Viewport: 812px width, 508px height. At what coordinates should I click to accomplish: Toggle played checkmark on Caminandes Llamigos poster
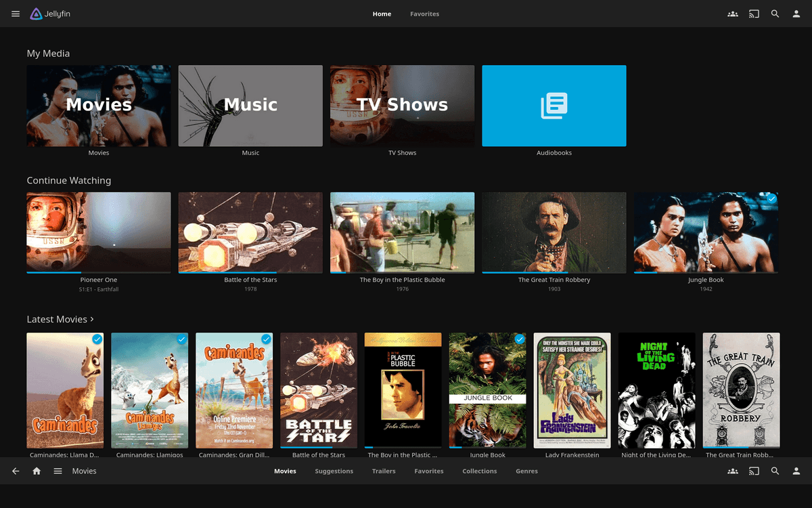pyautogui.click(x=181, y=339)
